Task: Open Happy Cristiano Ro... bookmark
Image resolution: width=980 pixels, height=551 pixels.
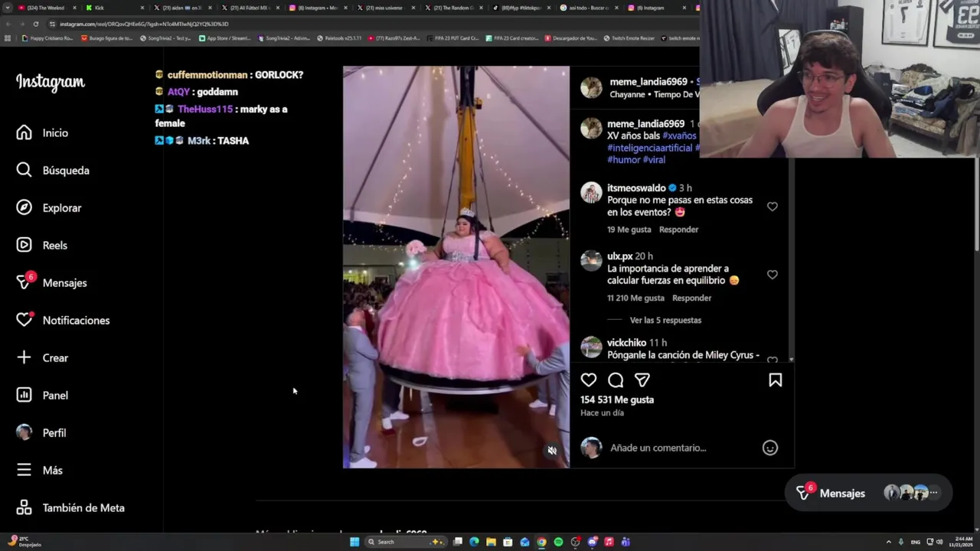Action: coord(47,38)
